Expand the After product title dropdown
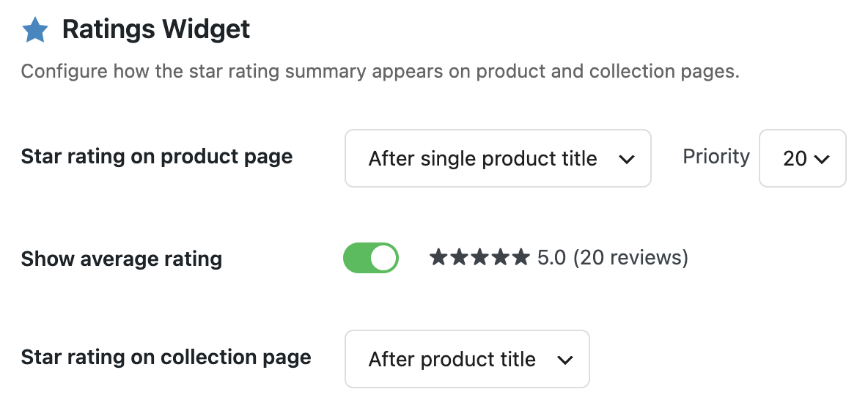The width and height of the screenshot is (868, 400). (x=467, y=359)
